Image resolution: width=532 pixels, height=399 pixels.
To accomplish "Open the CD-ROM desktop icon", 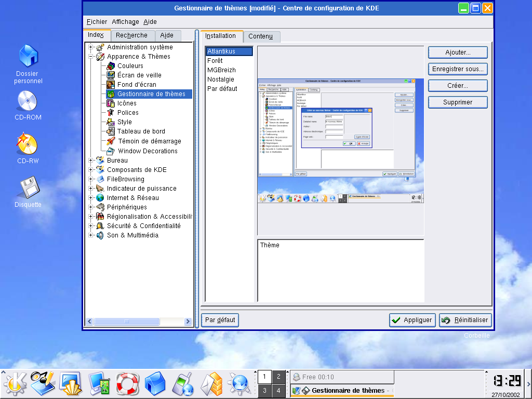I will 28,101.
